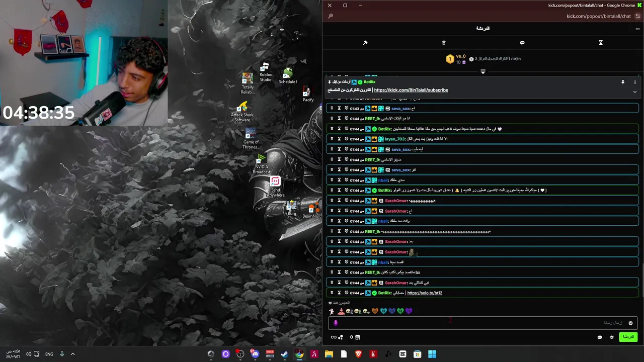The image size is (644, 362).
Task: Click the 04:38:35 stream timer
Action: click(39, 113)
